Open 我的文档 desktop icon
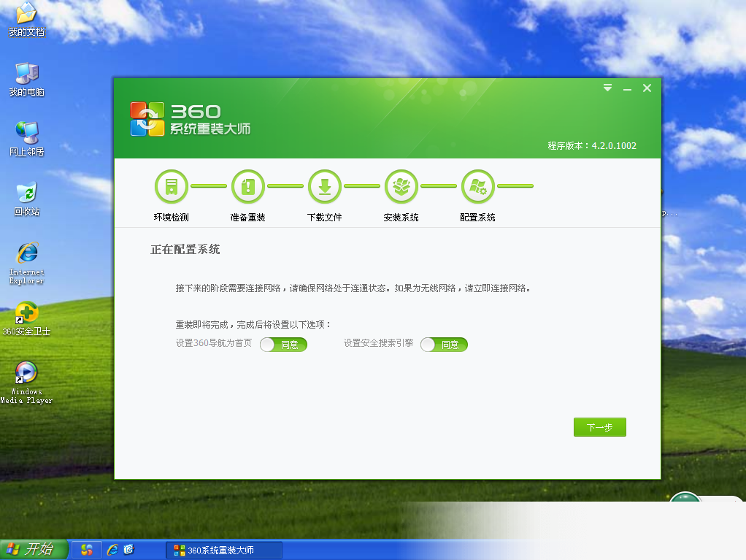 tap(26, 20)
